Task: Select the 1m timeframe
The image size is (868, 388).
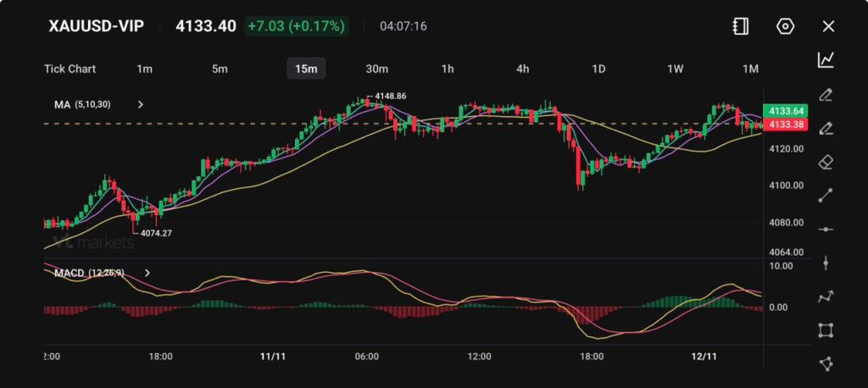Action: pos(144,69)
